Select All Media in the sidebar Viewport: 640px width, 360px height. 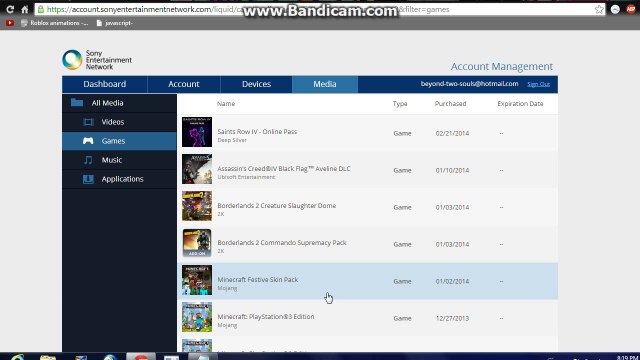tap(119, 103)
